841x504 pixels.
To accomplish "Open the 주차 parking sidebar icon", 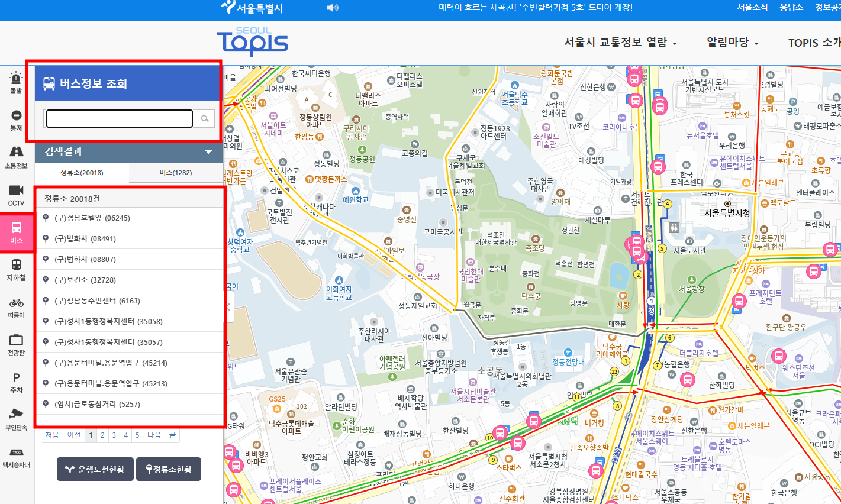I will 16,382.
